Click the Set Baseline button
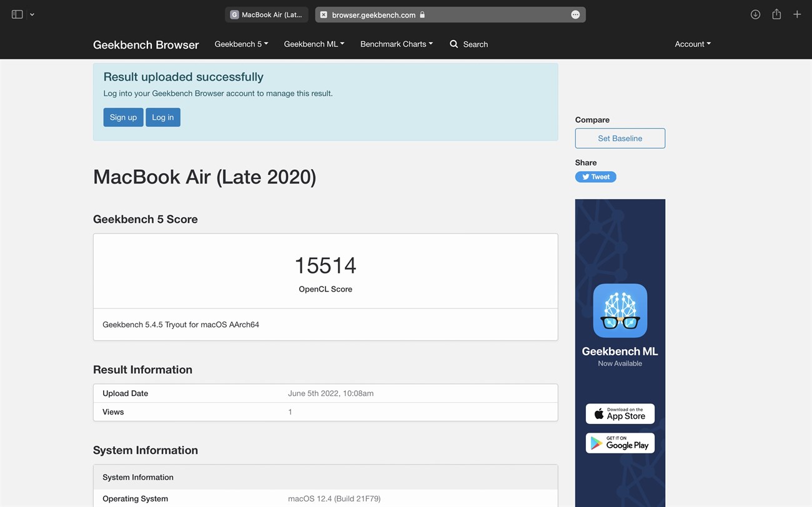This screenshot has width=812, height=507. tap(620, 138)
